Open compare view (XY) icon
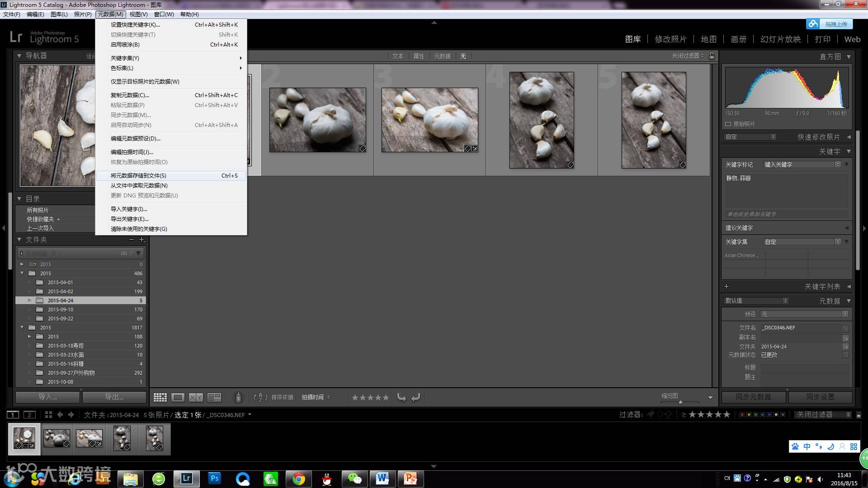This screenshot has width=868, height=488. pyautogui.click(x=196, y=397)
